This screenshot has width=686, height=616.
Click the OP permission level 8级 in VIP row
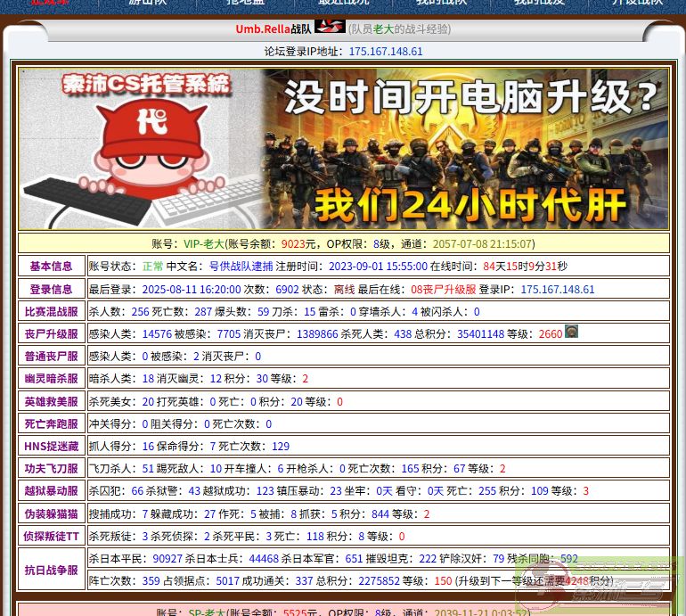[381, 244]
